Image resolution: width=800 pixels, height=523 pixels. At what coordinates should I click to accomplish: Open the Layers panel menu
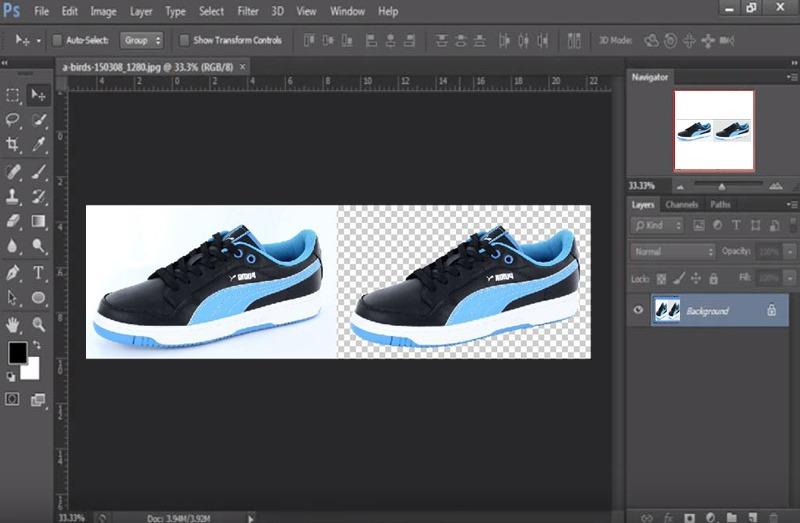pos(792,205)
